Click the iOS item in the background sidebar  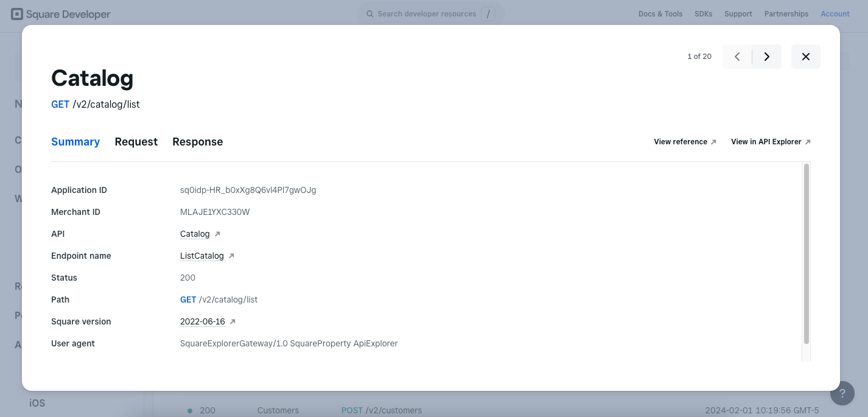coord(37,403)
